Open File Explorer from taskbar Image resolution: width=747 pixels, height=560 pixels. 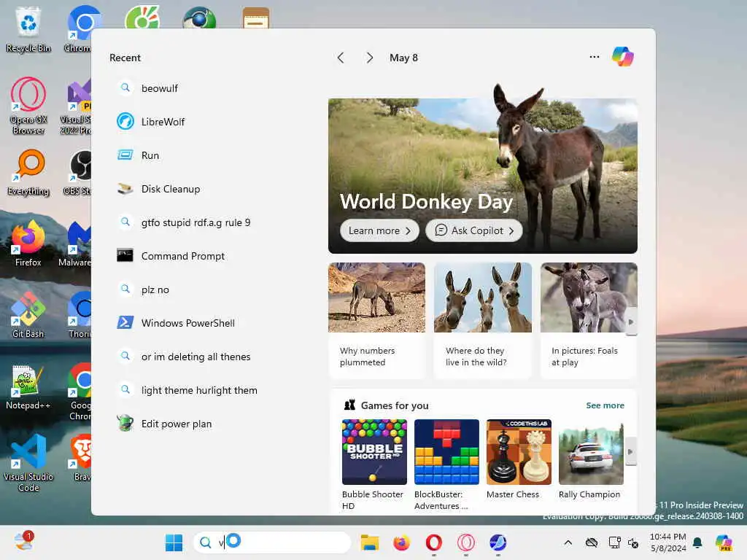coord(370,542)
